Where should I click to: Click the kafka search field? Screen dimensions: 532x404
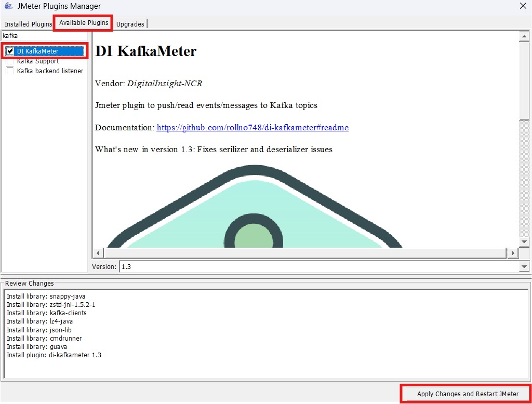[x=44, y=35]
